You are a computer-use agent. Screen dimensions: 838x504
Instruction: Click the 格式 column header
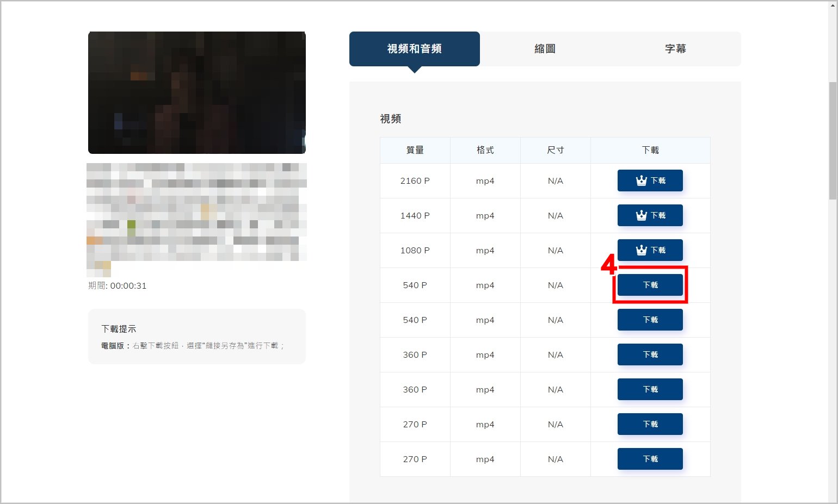click(x=485, y=150)
